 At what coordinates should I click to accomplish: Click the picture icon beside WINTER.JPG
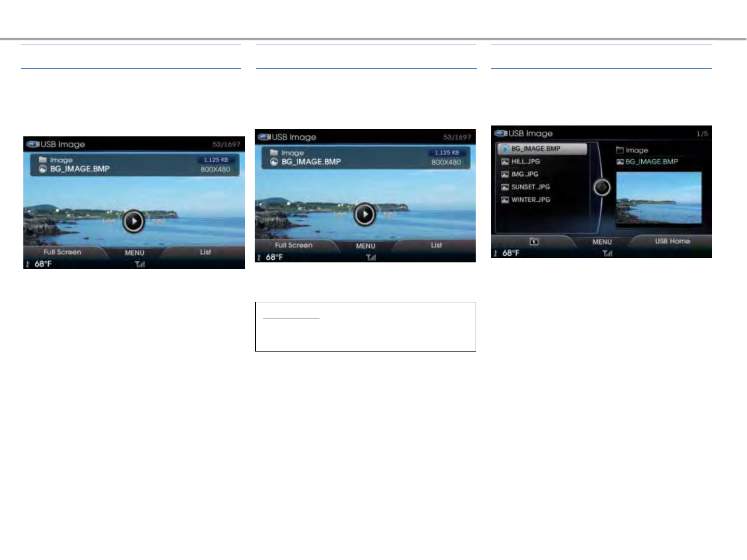tap(505, 200)
